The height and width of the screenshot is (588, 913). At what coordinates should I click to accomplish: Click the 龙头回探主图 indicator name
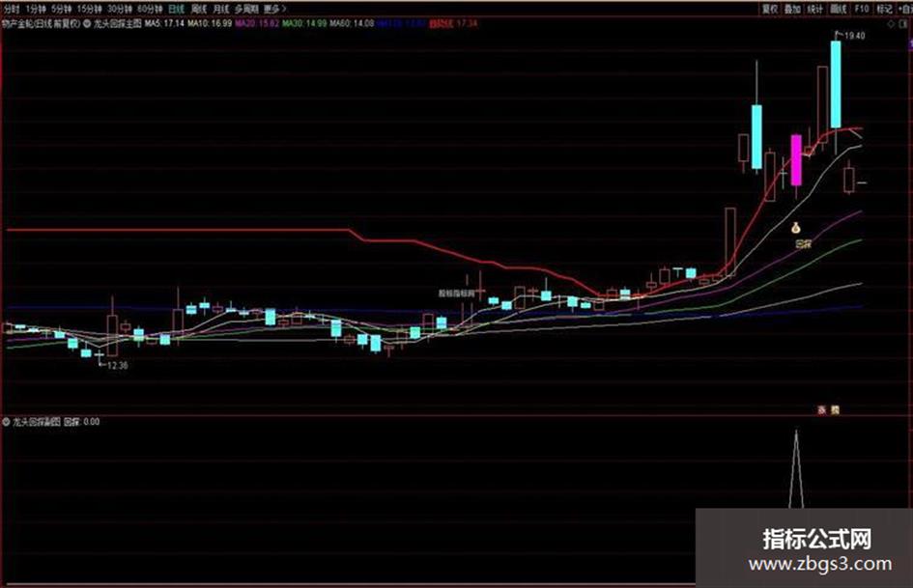pos(118,24)
